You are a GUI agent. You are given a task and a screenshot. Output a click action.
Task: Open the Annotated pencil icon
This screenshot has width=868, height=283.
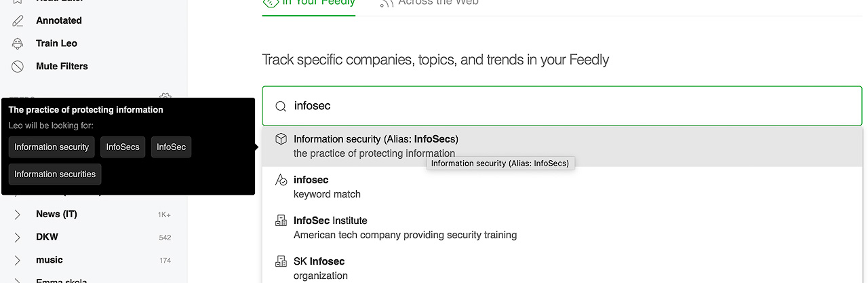(x=18, y=20)
